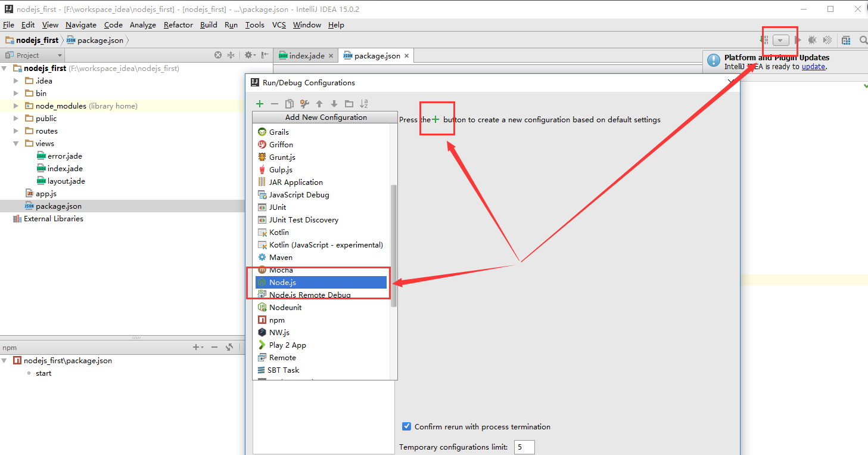Open the run configuration selector dropdown
The image size is (868, 455).
(781, 40)
